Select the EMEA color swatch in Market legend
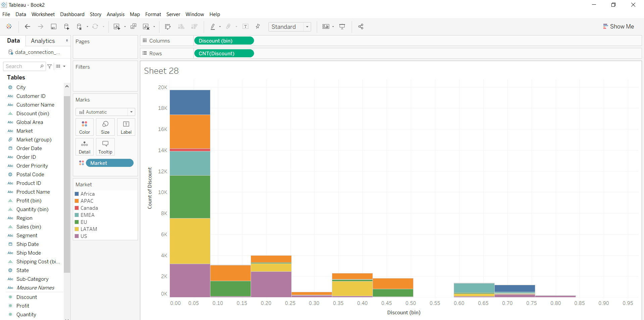 tap(77, 215)
